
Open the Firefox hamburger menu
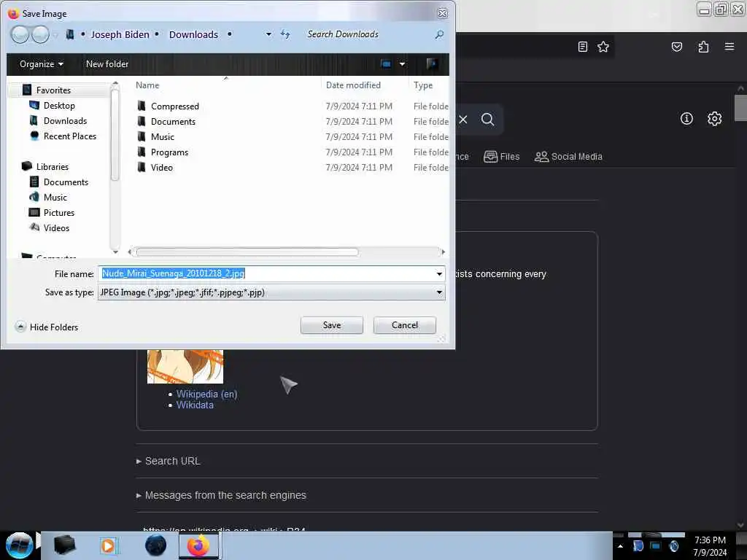[x=729, y=47]
